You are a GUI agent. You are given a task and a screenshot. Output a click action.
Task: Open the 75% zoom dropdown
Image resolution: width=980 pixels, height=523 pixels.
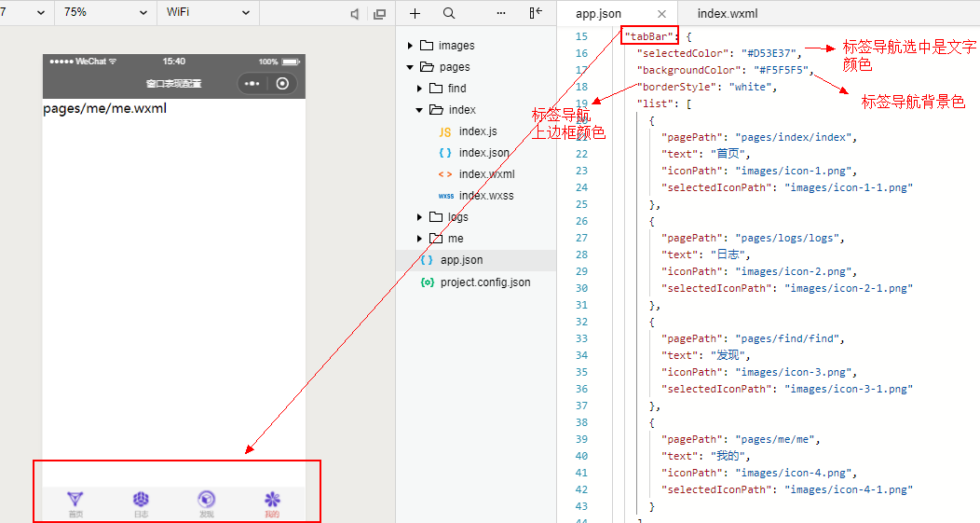point(105,12)
